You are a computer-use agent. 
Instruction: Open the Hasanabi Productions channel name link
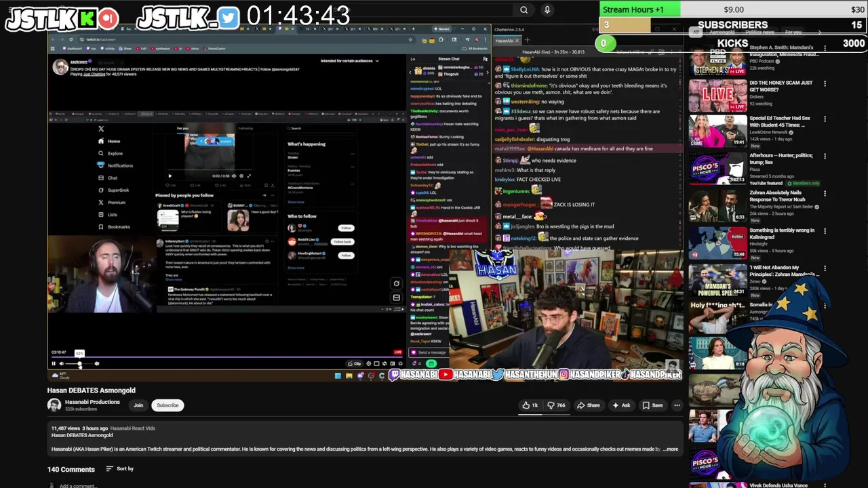(x=92, y=402)
